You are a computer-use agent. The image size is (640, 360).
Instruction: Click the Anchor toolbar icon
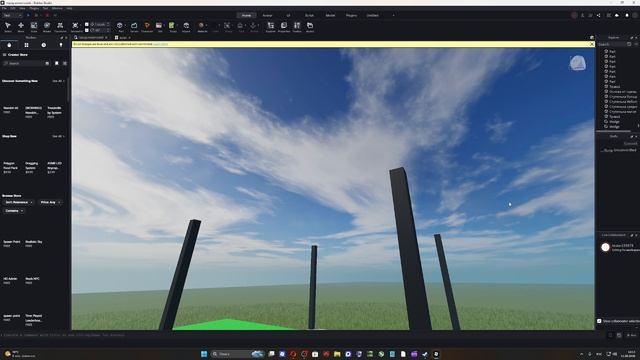pos(253,27)
